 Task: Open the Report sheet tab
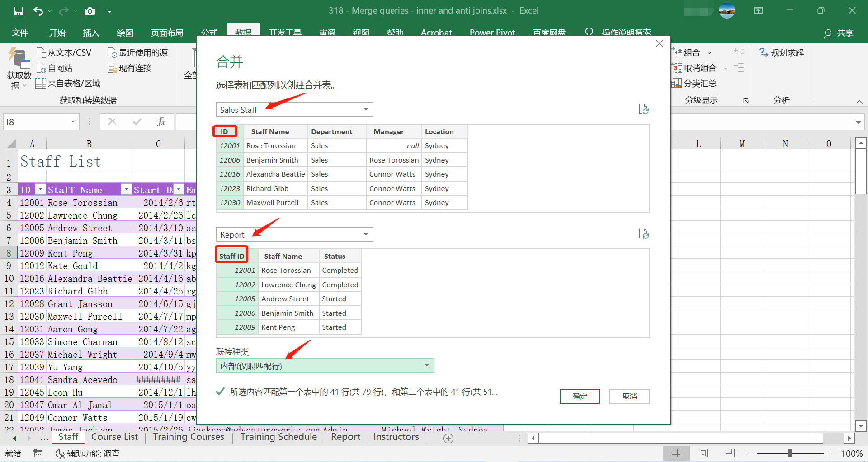pos(345,437)
